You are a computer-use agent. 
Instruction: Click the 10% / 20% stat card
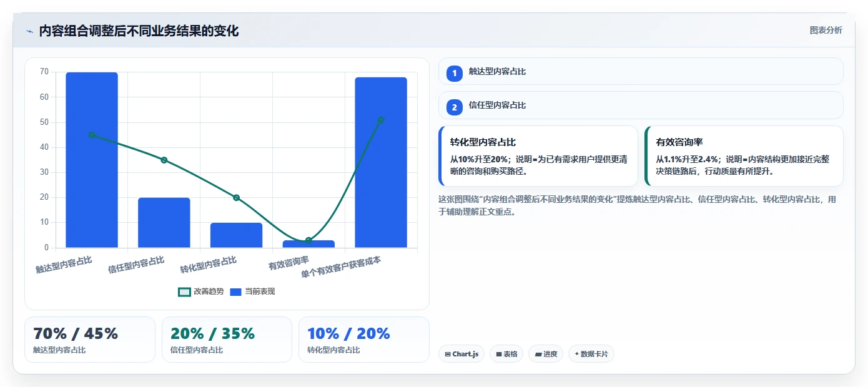[x=364, y=340]
